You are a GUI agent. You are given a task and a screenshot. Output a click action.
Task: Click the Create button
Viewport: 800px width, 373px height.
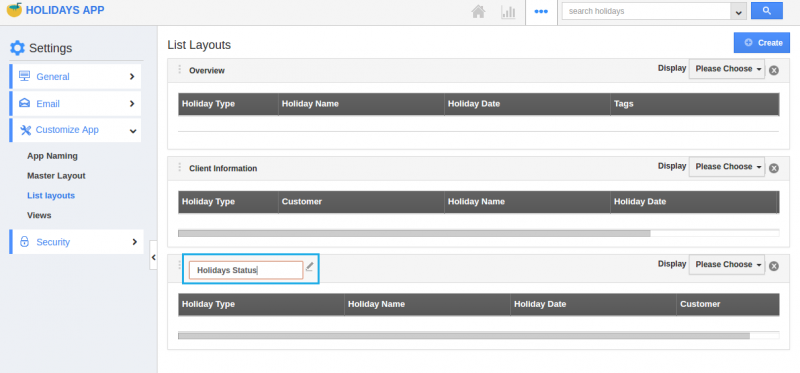(762, 43)
